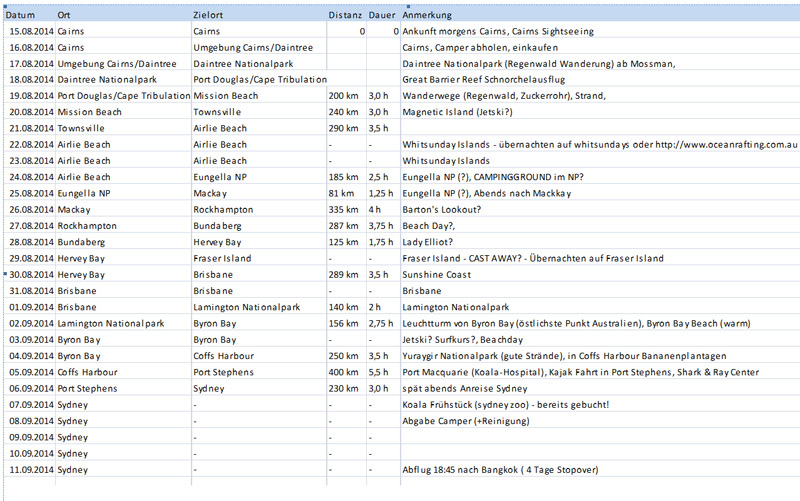
Task: Select Zielort cell 'Hervey Bay'
Action: click(217, 242)
